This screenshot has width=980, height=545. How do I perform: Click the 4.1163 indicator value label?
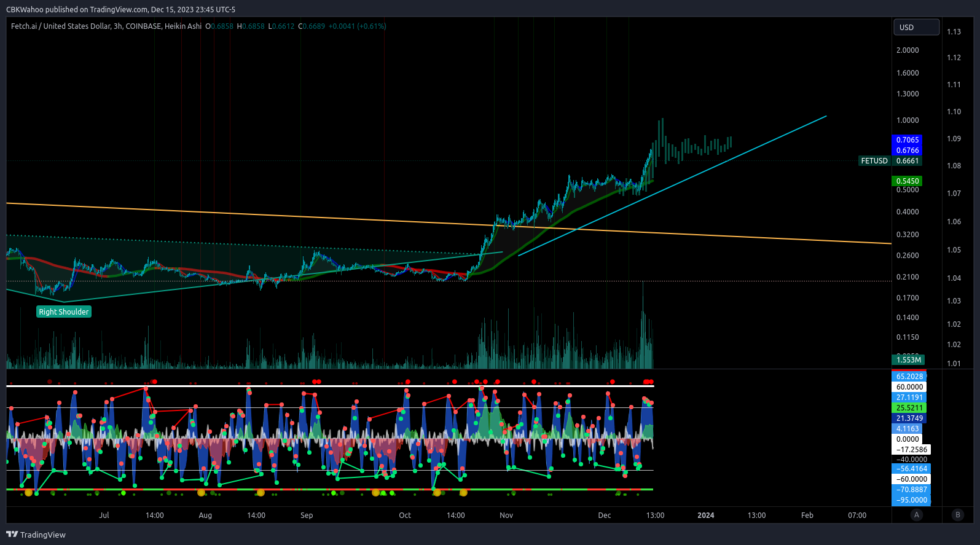pyautogui.click(x=907, y=429)
